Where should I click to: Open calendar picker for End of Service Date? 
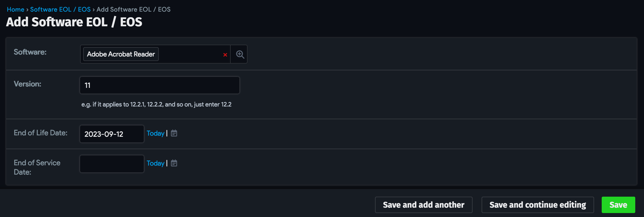[x=174, y=163]
